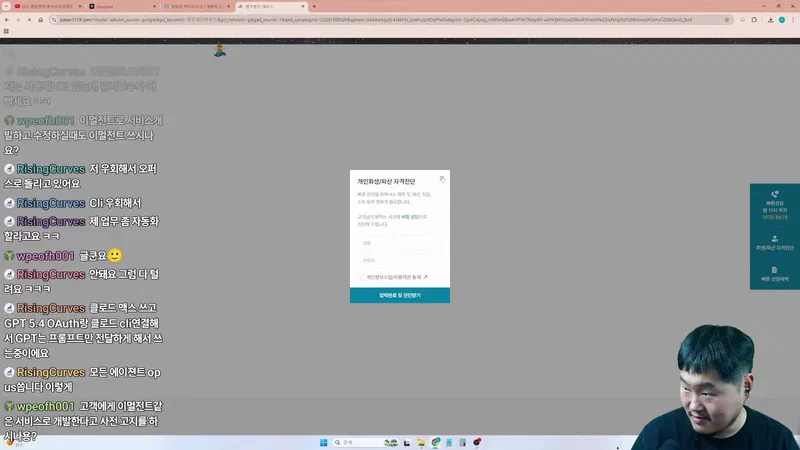Click the browser back arrow button
The width and height of the screenshot is (800, 450).
8,19
